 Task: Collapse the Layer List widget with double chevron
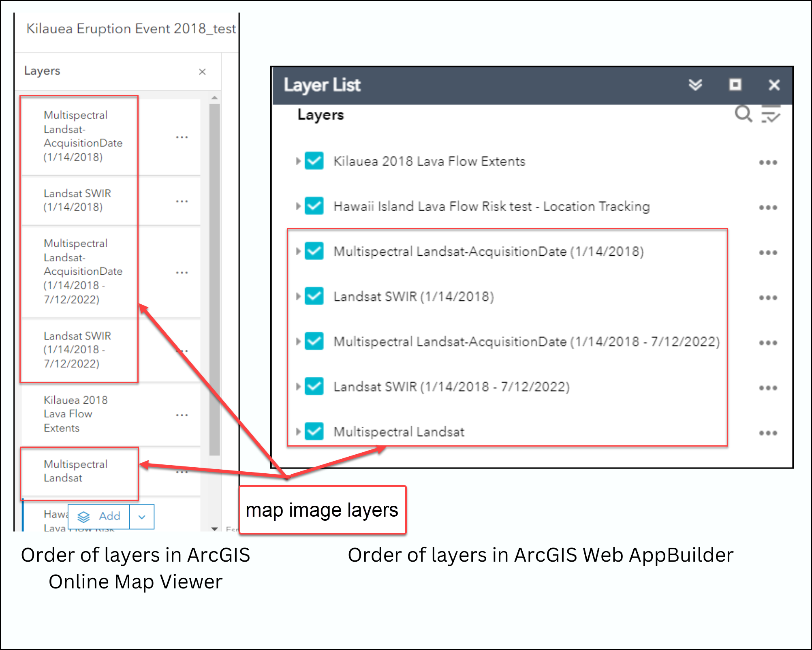[695, 85]
